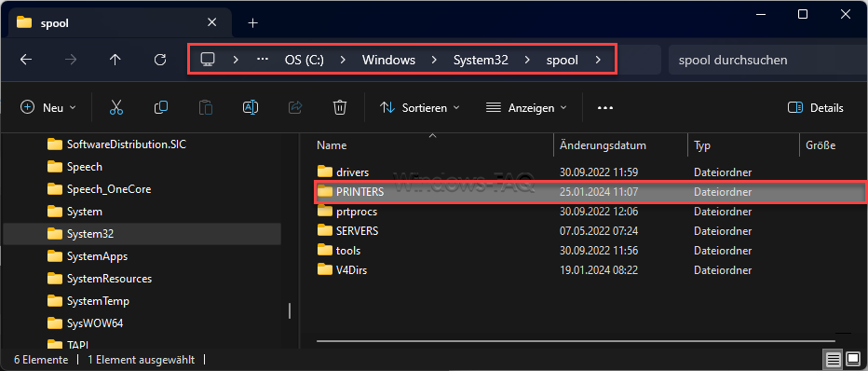868x371 pixels.
Task: Click the Paste clipboard icon
Action: [206, 107]
